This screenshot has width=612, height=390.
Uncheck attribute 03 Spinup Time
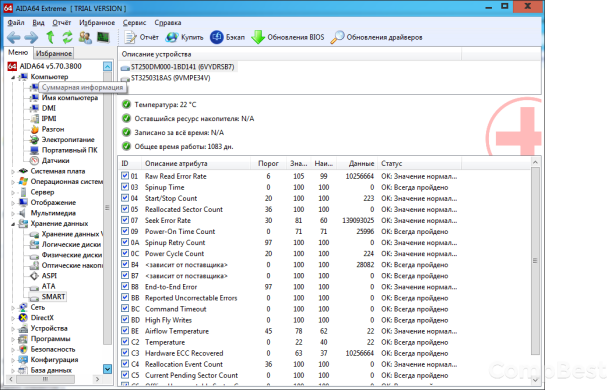(125, 187)
